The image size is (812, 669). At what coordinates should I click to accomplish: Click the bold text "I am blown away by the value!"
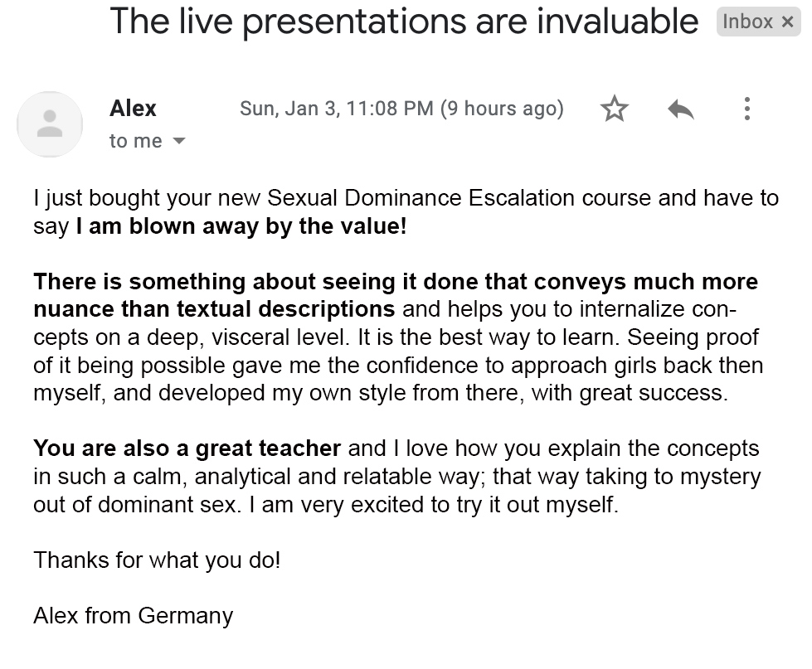[x=241, y=226]
